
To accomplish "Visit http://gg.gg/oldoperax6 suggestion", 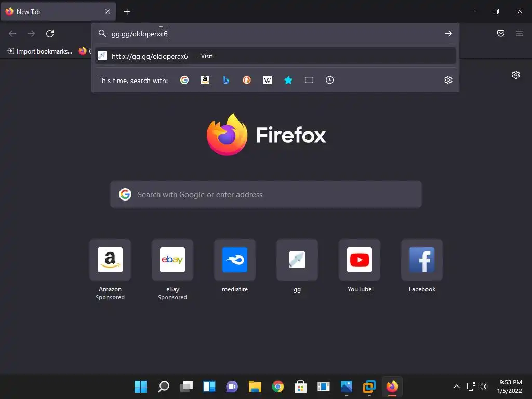I will pos(275,56).
